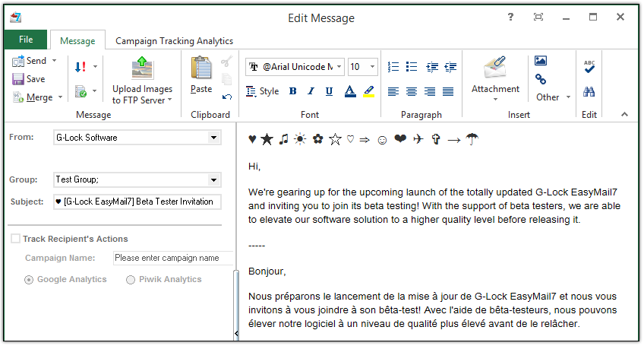Enable Track Recipient's Actions checkbox
The width and height of the screenshot is (644, 346).
tap(16, 239)
